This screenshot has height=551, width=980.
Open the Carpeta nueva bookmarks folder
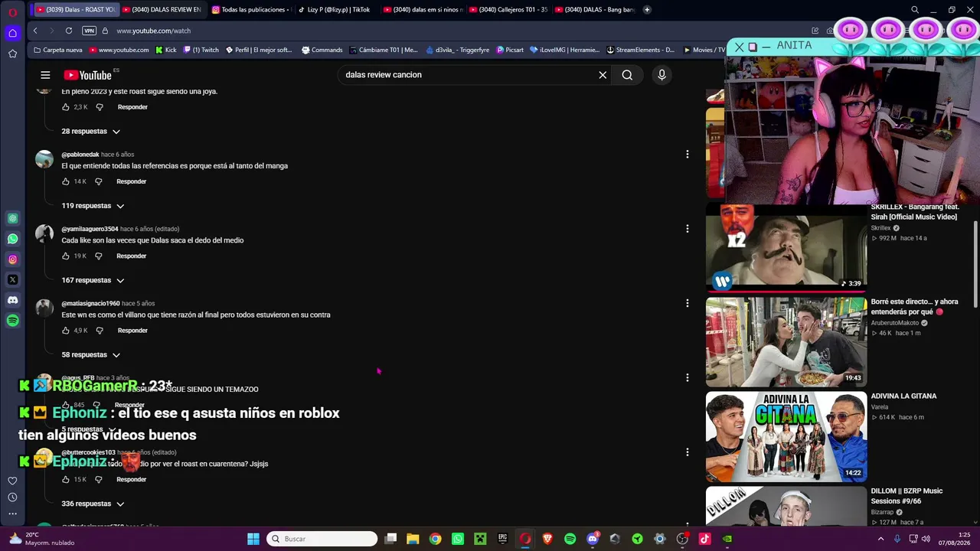click(58, 50)
